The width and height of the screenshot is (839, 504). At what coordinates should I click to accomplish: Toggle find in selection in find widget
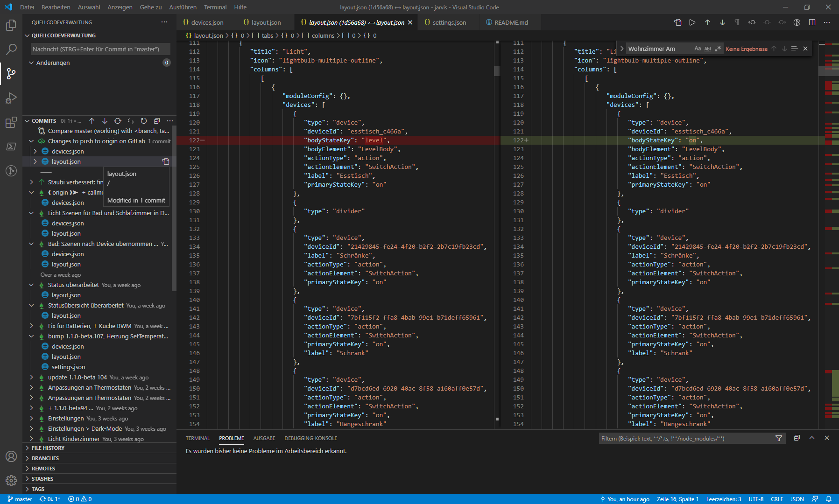pos(794,49)
